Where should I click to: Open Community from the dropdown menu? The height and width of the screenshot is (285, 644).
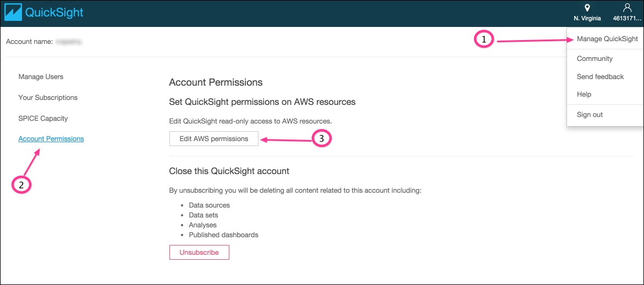[x=595, y=59]
